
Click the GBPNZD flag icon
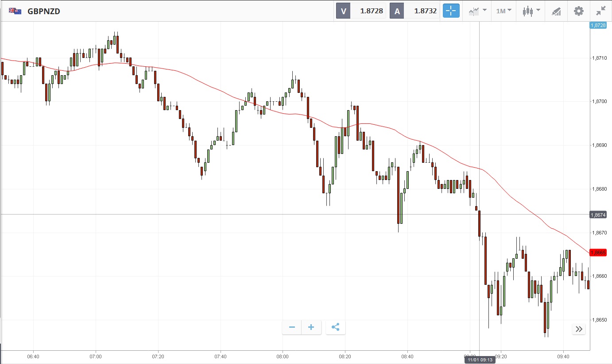point(15,11)
